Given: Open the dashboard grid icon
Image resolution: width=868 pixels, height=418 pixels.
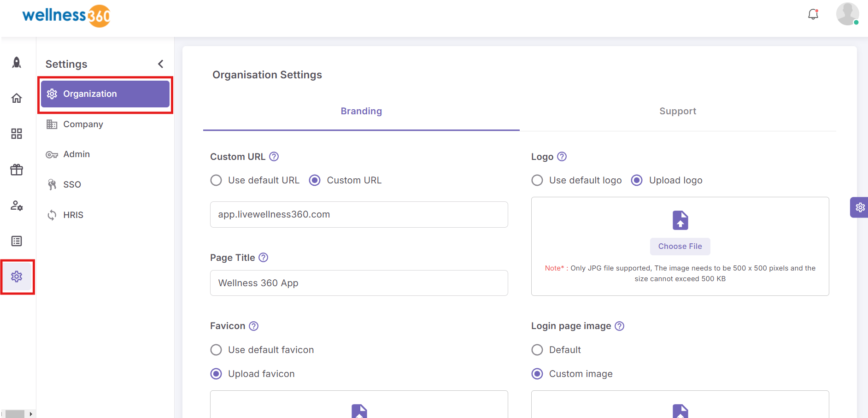Looking at the screenshot, I should tap(17, 134).
